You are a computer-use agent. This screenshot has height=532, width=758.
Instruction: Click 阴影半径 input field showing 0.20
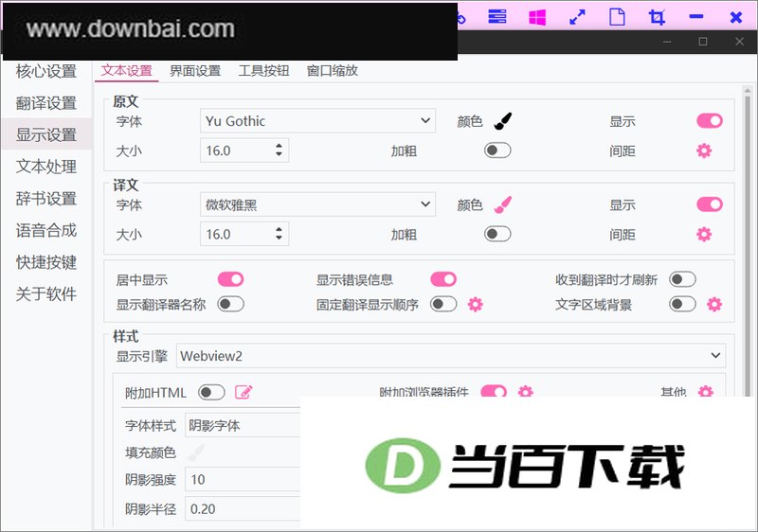pos(243,509)
